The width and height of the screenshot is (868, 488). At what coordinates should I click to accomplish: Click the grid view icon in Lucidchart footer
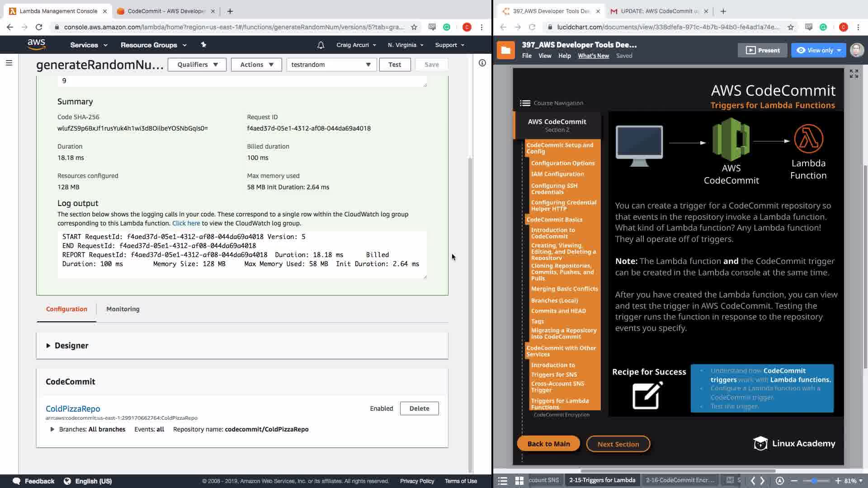[519, 480]
